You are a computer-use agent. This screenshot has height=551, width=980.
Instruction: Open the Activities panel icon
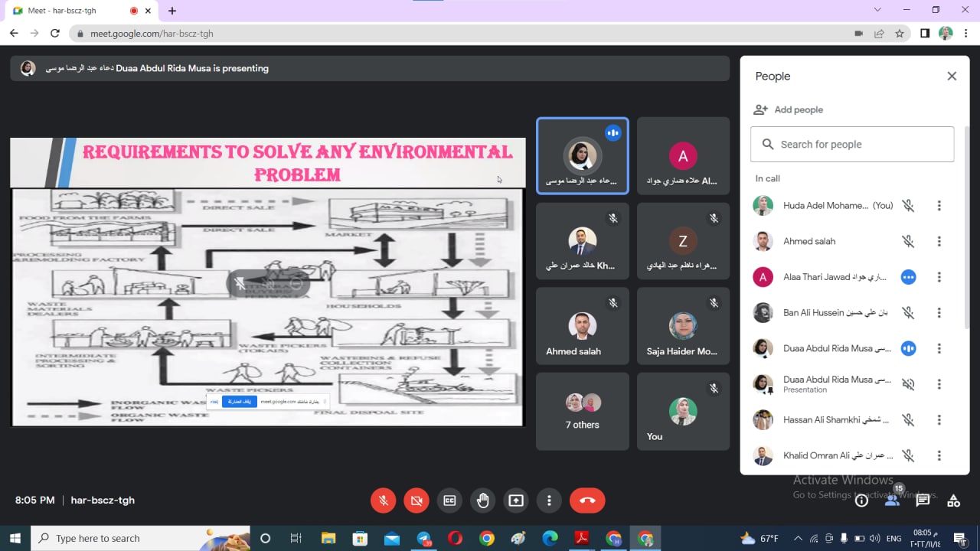[953, 500]
